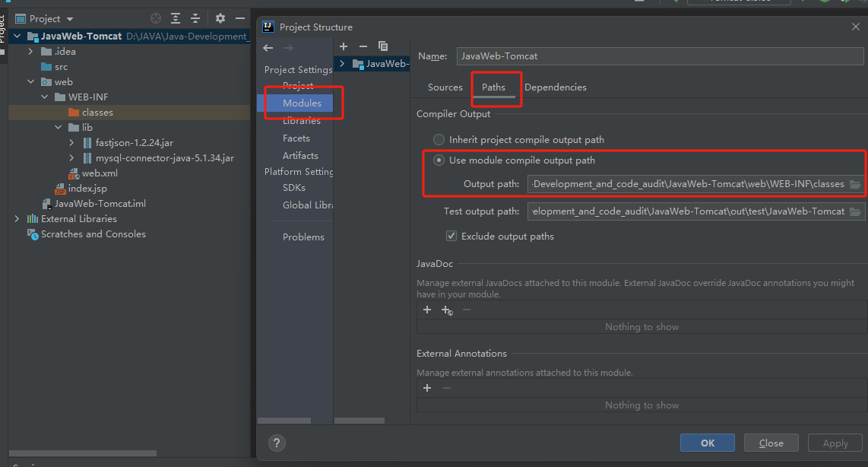Collapse the WEB-INF folder
Viewport: 868px width, 467px height.
pos(44,97)
